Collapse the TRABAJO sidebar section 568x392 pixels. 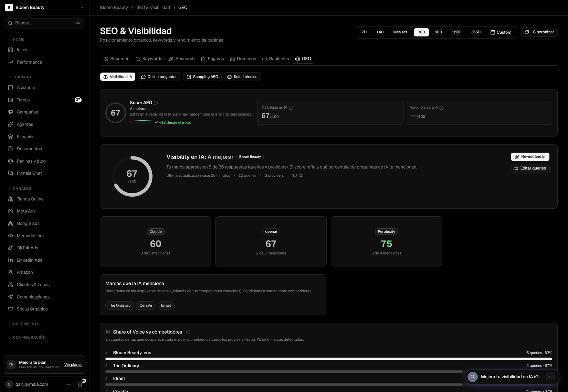(20, 77)
